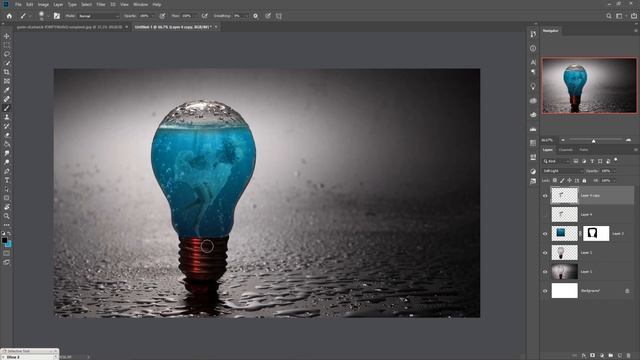Hide the Background layer
Viewport: 640px width, 360px height.
545,291
